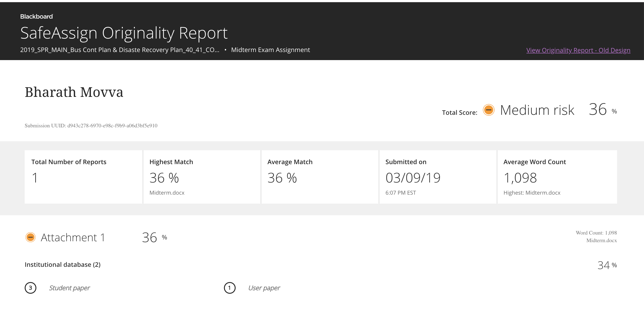This screenshot has width=644, height=313.
Task: Open View Originality Report - Old Design link
Action: tap(578, 50)
